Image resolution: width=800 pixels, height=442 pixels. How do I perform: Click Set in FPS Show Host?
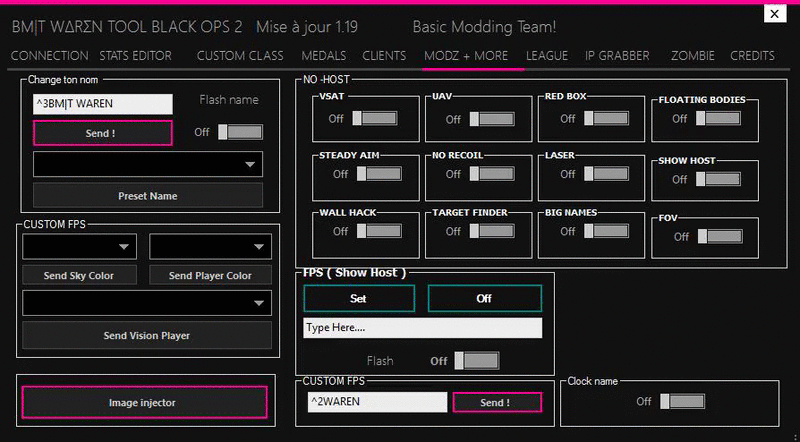[x=359, y=298]
